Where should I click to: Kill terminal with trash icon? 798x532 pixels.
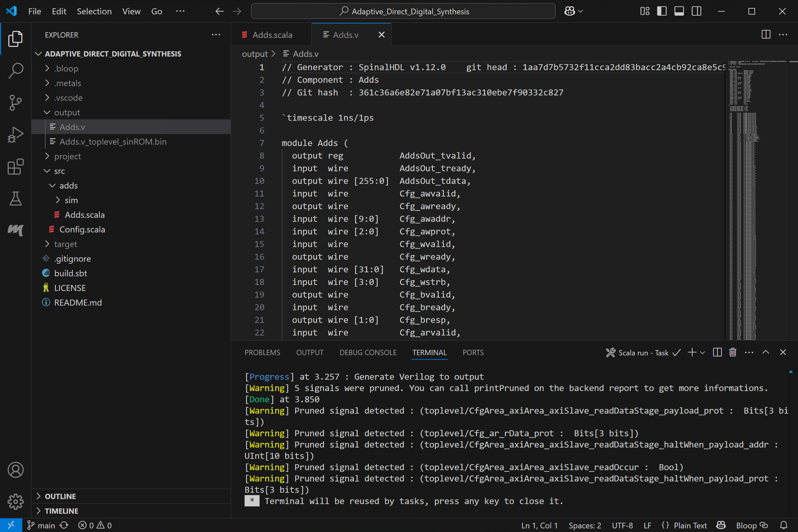[732, 352]
